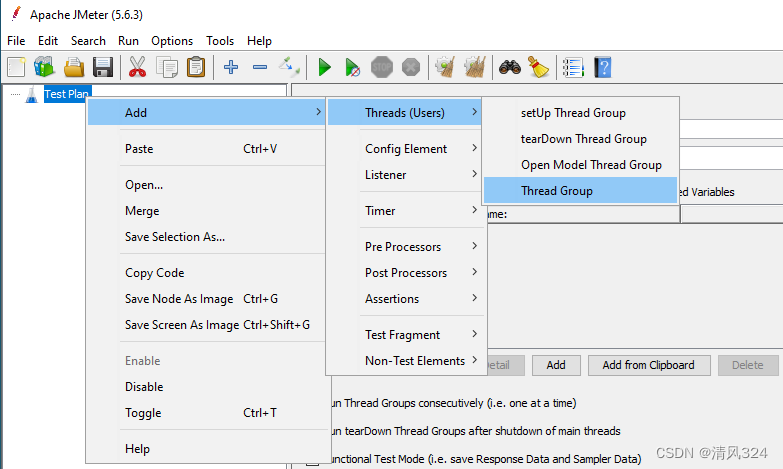Click the Reset Search yellow broom icon

tap(538, 67)
